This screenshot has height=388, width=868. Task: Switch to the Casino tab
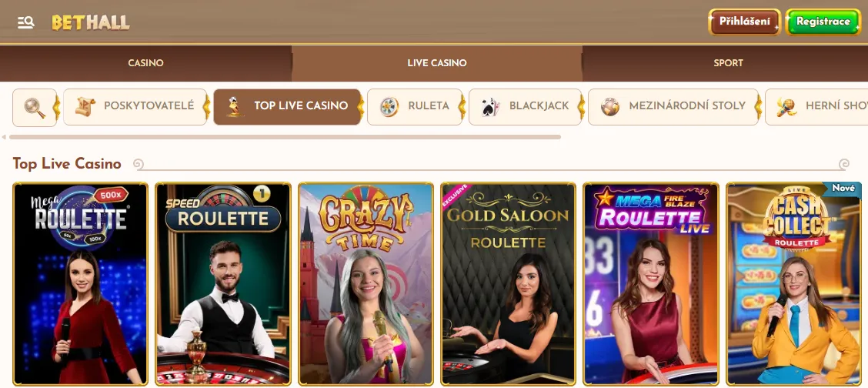coord(145,63)
